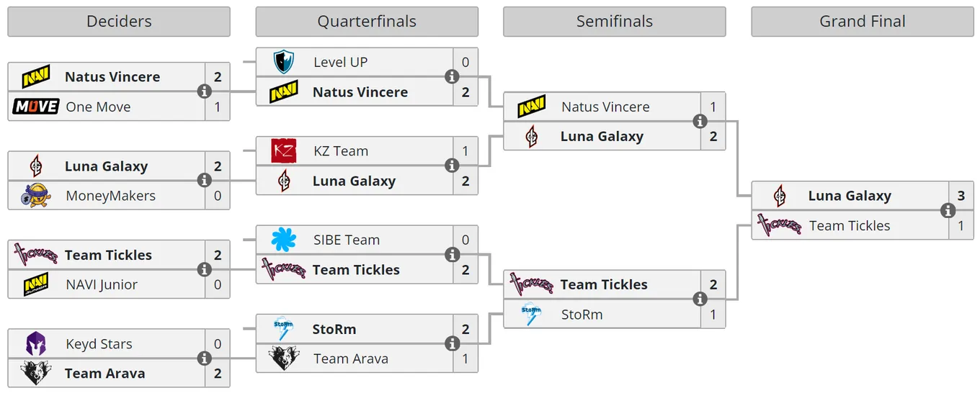
Task: Click the One Move team logo
Action: (x=35, y=107)
